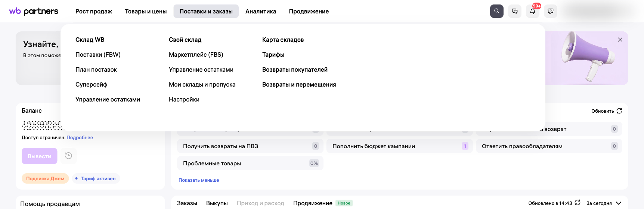Viewport: 644px width, 209px height.
Task: Open Управление остатками under Склад WB
Action: (108, 99)
